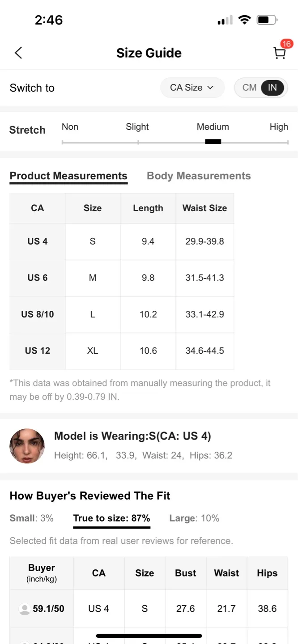The width and height of the screenshot is (298, 644).
Task: Switch units to CM
Action: pos(249,88)
